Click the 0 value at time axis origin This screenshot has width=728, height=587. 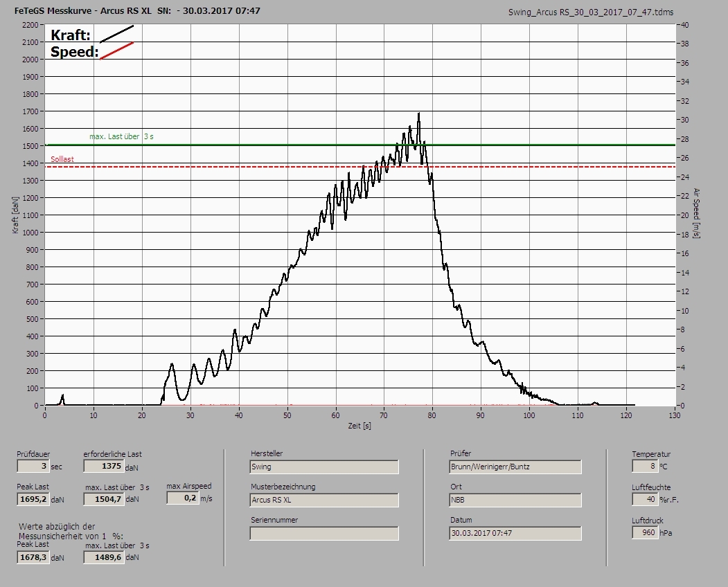(x=45, y=415)
